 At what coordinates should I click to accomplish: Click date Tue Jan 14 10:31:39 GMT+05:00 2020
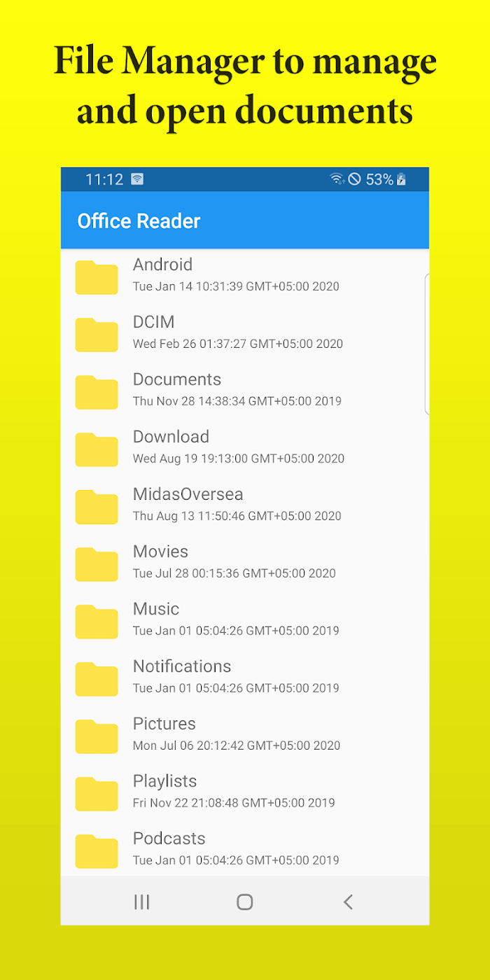tap(236, 286)
